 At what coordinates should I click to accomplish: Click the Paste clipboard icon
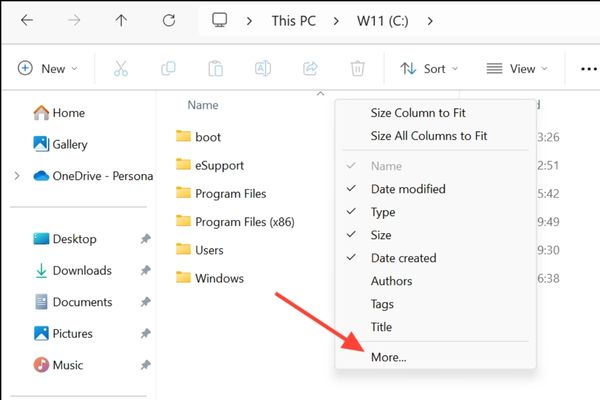coord(215,69)
